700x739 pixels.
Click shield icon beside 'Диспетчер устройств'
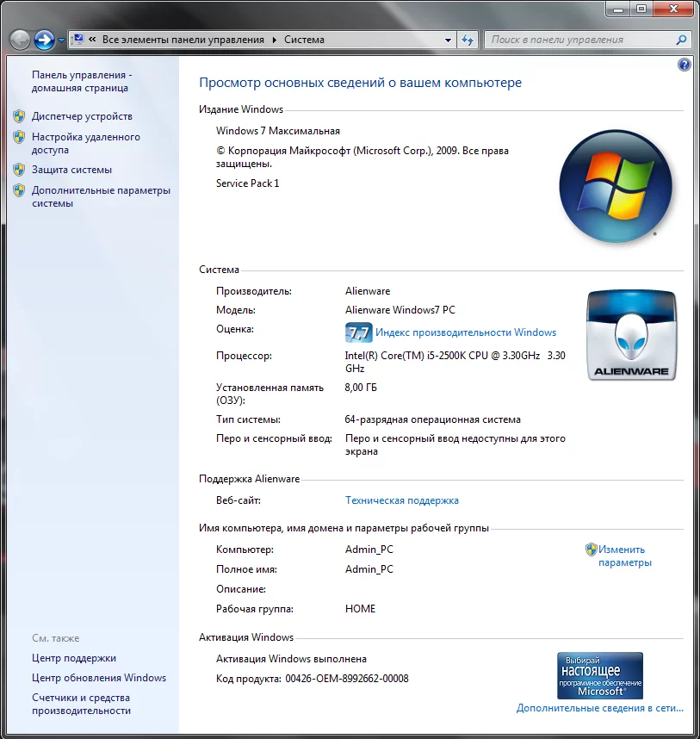[19, 116]
